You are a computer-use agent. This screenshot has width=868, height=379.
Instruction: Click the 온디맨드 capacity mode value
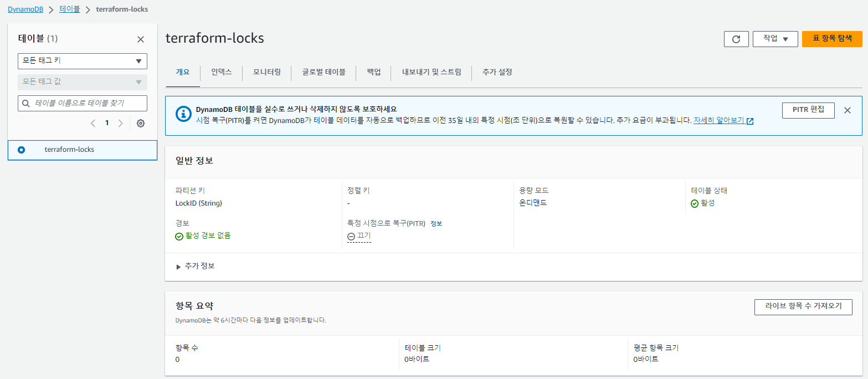click(x=533, y=203)
